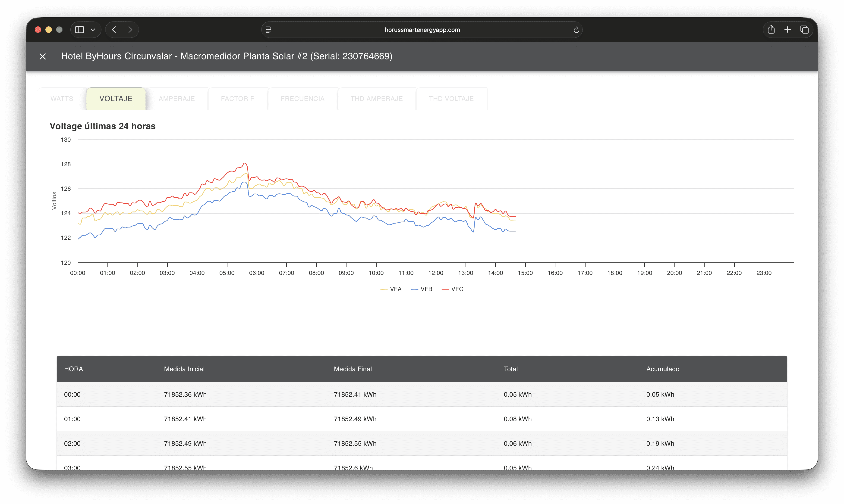Screen dimensions: 844x504
Task: Switch to the FRECUENCIA tab
Action: (302, 99)
